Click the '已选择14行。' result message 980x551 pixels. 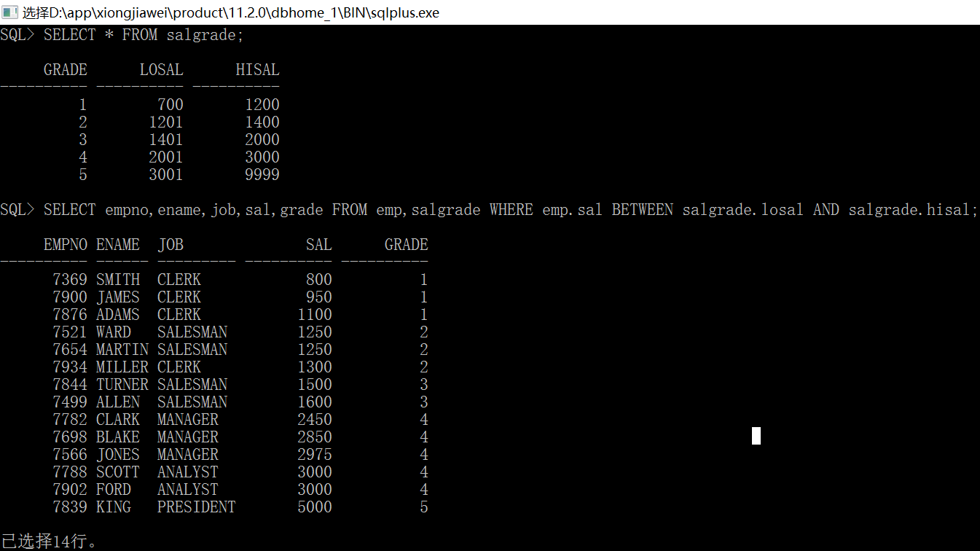point(49,542)
